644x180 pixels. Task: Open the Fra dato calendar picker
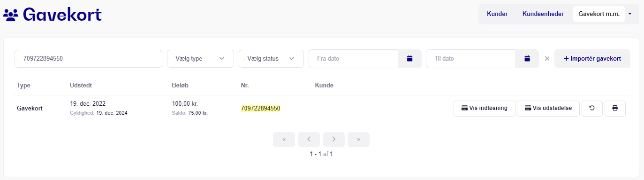(409, 59)
